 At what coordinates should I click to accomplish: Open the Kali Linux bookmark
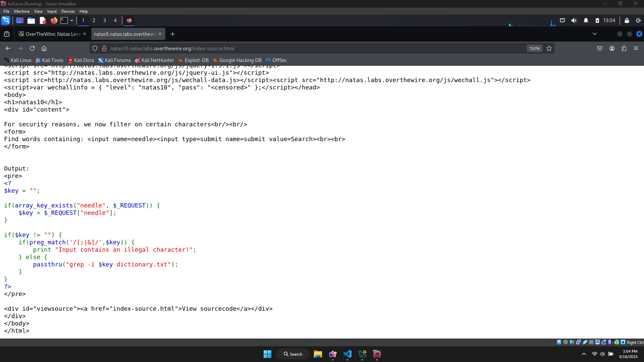point(18,60)
